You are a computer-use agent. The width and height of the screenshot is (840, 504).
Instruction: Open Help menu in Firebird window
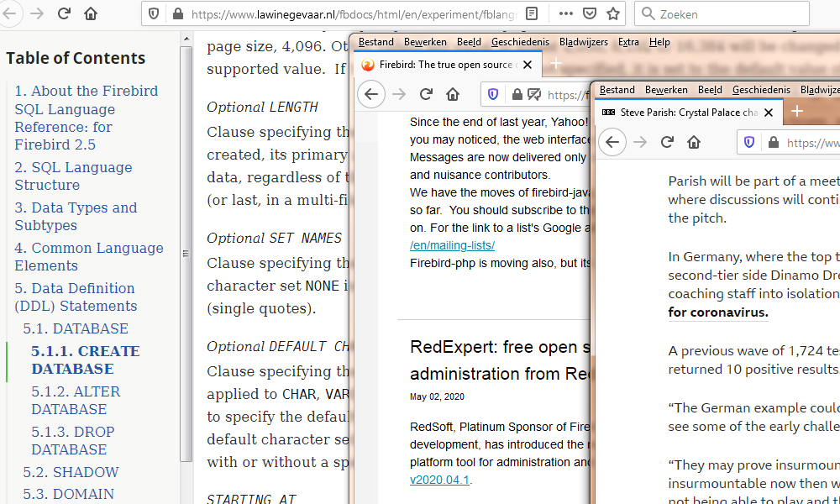(x=659, y=42)
